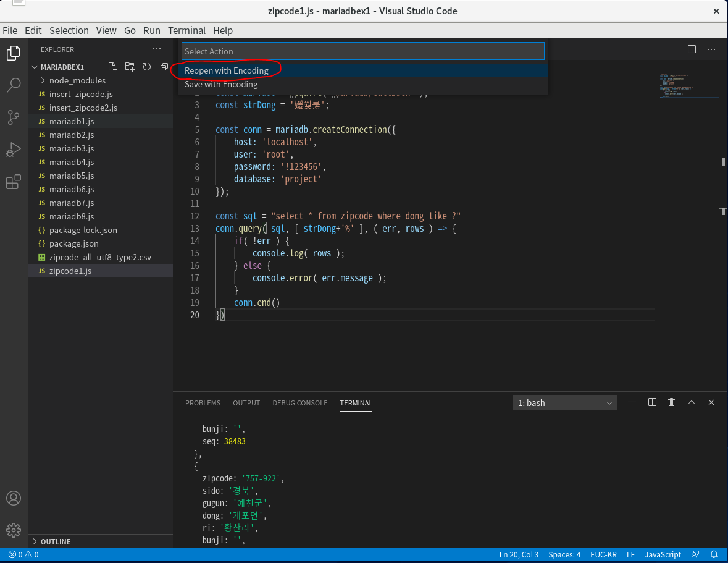Switch to the PROBLEMS tab
This screenshot has height=563, width=728.
203,403
